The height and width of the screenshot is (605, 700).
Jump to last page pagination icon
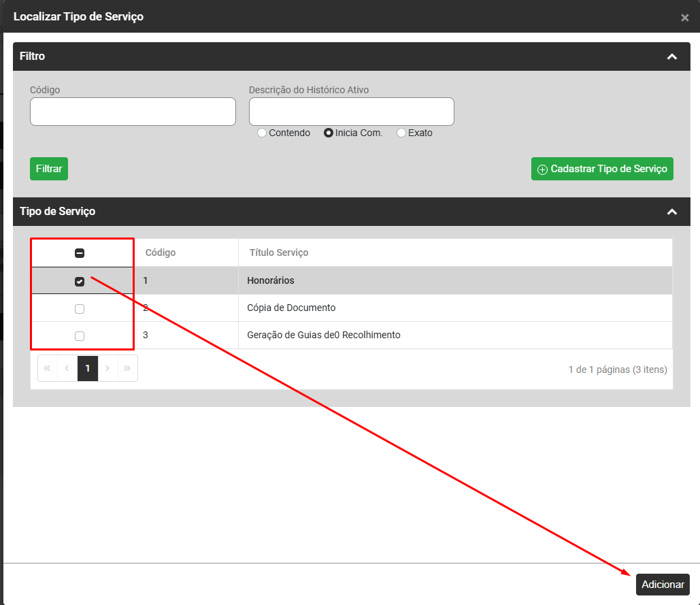tap(127, 368)
